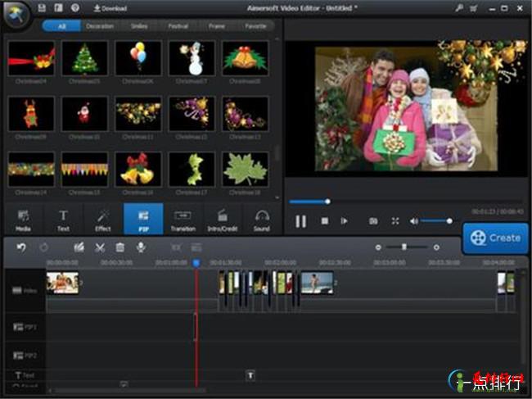Switch to the Festival tab

(x=178, y=26)
